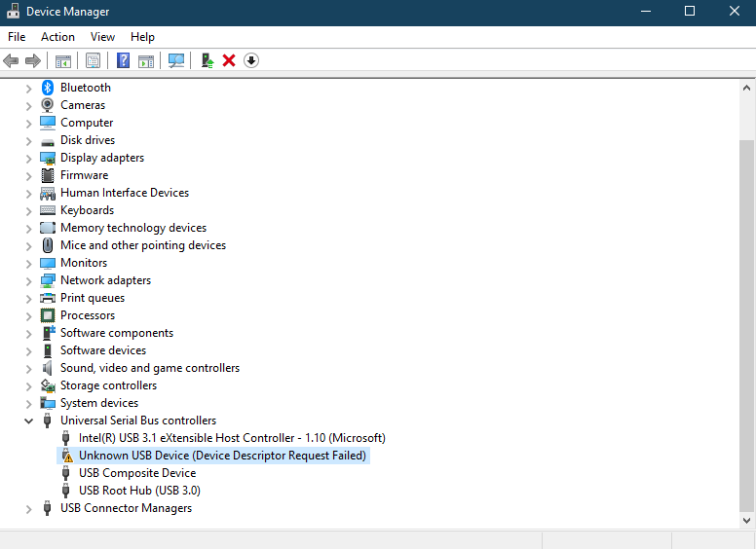Click the Cameras webcam icon
Image resolution: width=756 pixels, height=549 pixels.
[x=47, y=105]
